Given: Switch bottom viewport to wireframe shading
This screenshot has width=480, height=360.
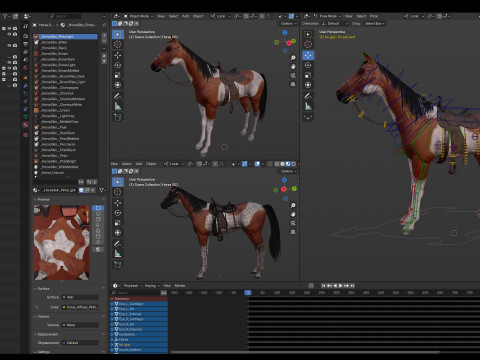Looking at the screenshot, I should point(277,164).
